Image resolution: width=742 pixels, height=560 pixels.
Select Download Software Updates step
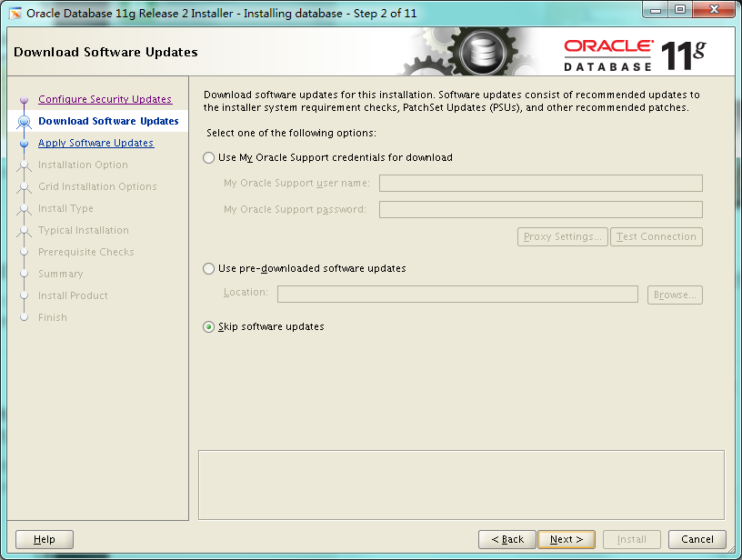pyautogui.click(x=108, y=121)
